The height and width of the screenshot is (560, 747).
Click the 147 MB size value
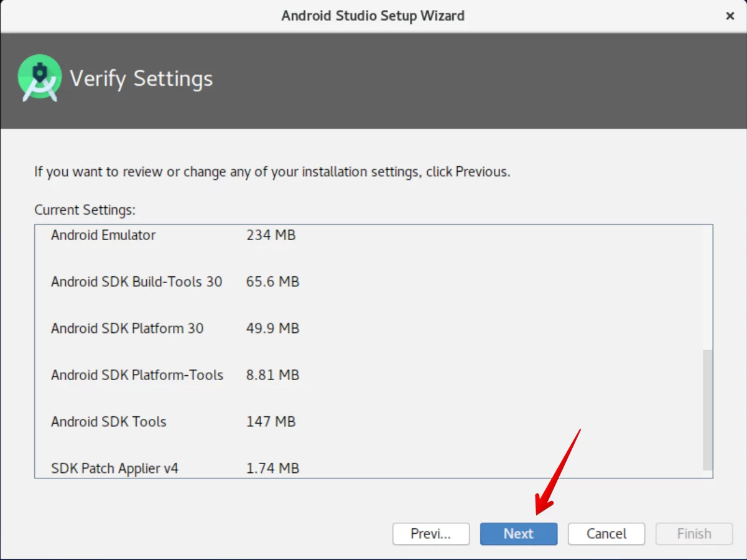click(x=271, y=422)
